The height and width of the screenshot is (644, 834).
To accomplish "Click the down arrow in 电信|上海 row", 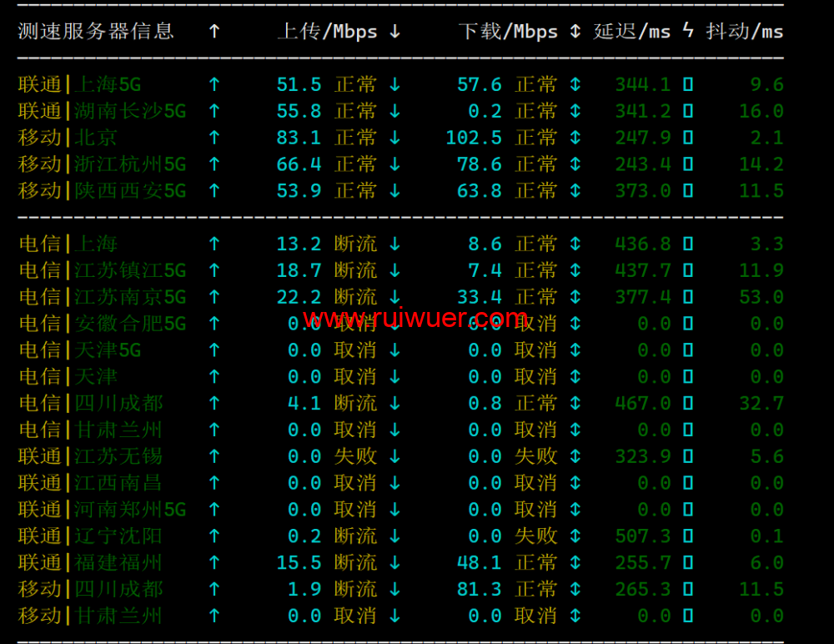I will coord(394,244).
